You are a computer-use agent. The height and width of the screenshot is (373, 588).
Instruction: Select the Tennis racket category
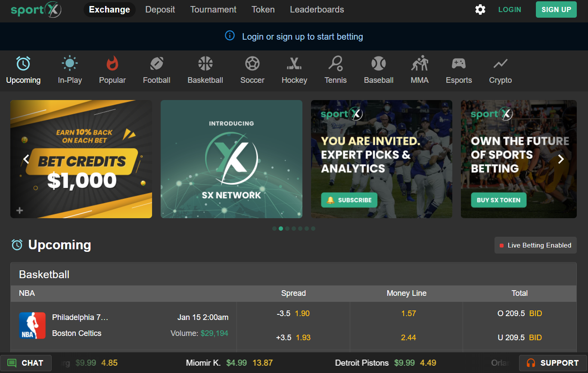336,70
